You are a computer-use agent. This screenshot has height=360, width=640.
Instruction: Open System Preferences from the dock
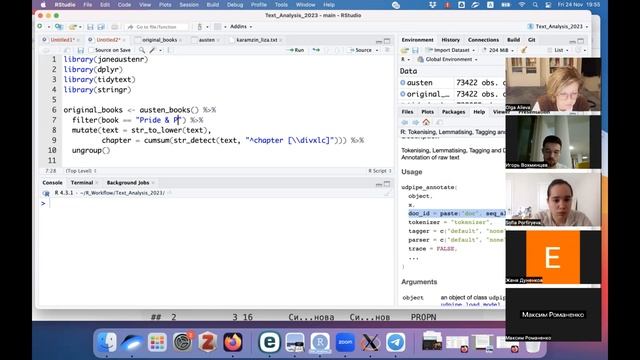[182, 342]
